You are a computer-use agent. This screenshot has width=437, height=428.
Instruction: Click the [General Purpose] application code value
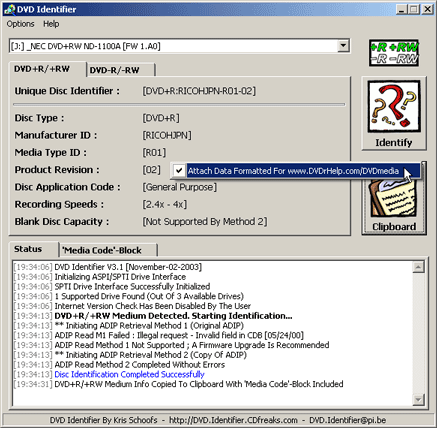click(180, 187)
